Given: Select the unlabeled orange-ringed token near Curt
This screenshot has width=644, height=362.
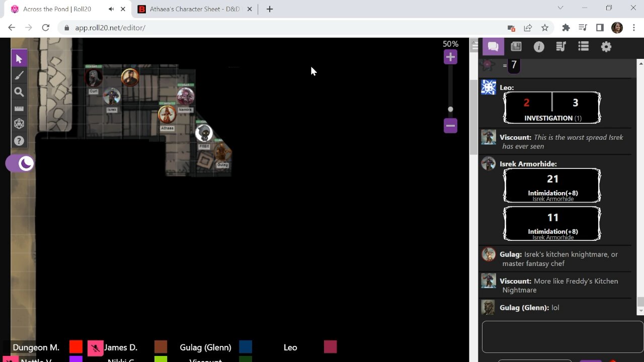Looking at the screenshot, I should tap(130, 77).
